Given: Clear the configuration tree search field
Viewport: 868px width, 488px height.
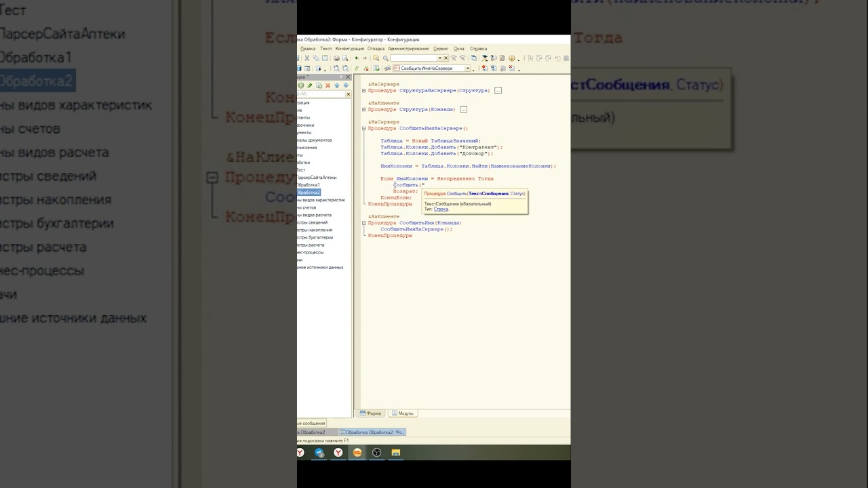Looking at the screenshot, I should [349, 94].
